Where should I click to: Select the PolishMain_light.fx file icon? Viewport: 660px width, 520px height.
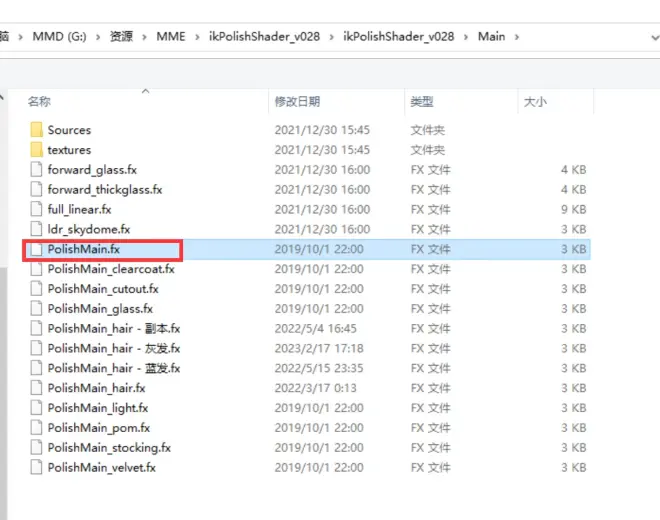coord(37,407)
